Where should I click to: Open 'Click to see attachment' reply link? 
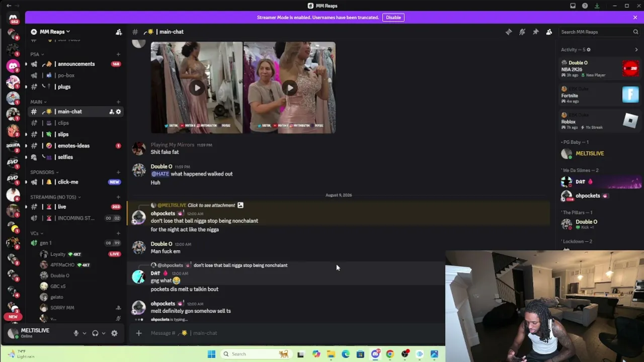211,205
